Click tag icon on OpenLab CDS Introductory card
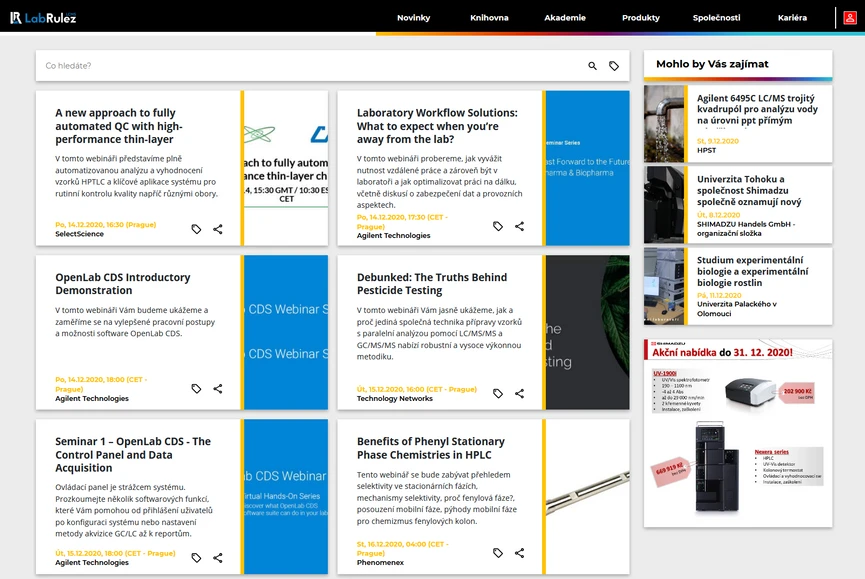 pos(196,389)
